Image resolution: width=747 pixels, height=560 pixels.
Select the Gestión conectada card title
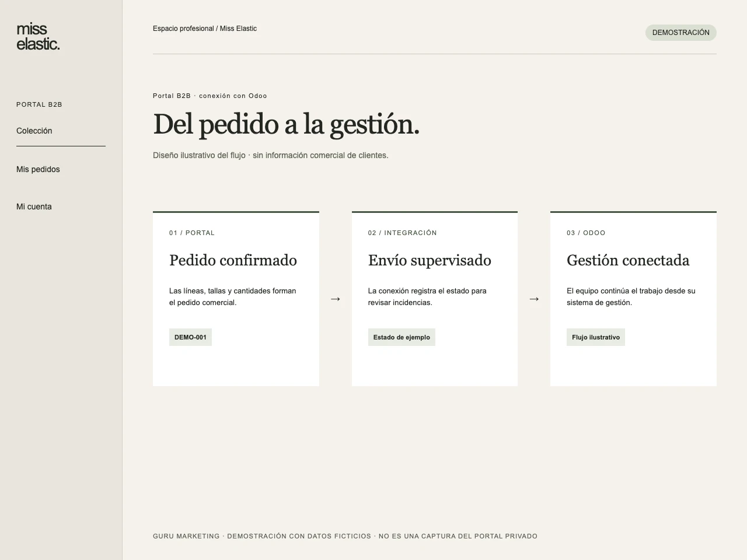click(x=628, y=260)
